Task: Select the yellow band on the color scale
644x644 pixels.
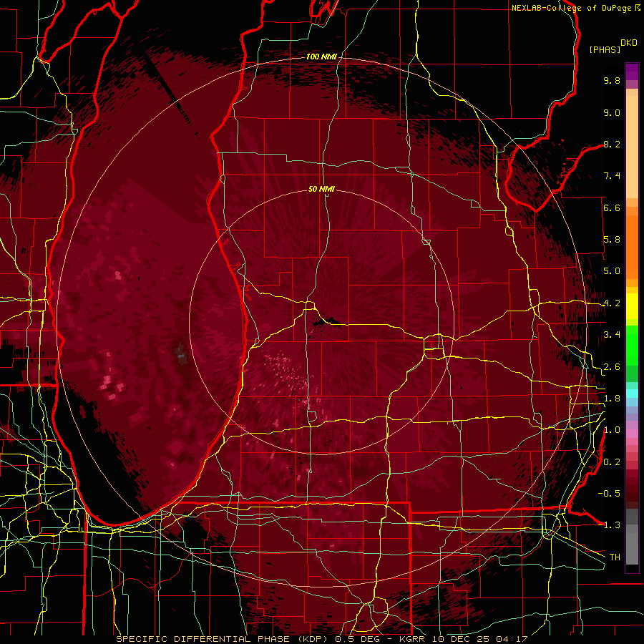Action: tap(632, 306)
